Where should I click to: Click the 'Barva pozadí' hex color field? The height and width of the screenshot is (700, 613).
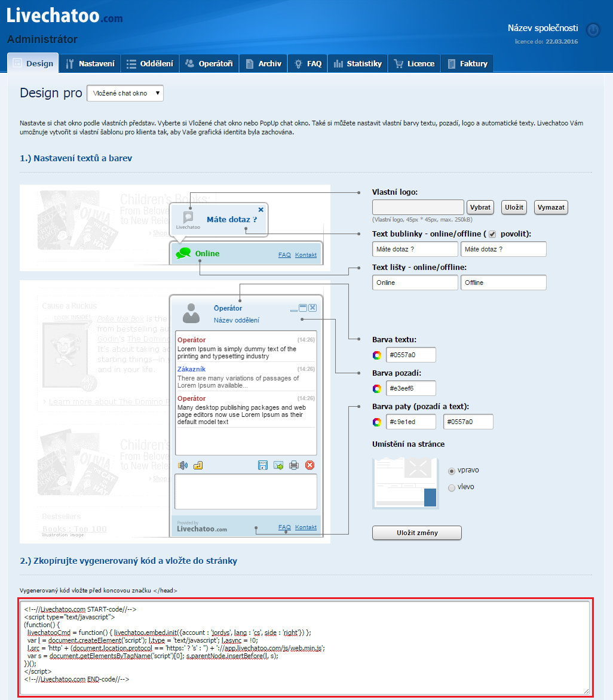[410, 388]
